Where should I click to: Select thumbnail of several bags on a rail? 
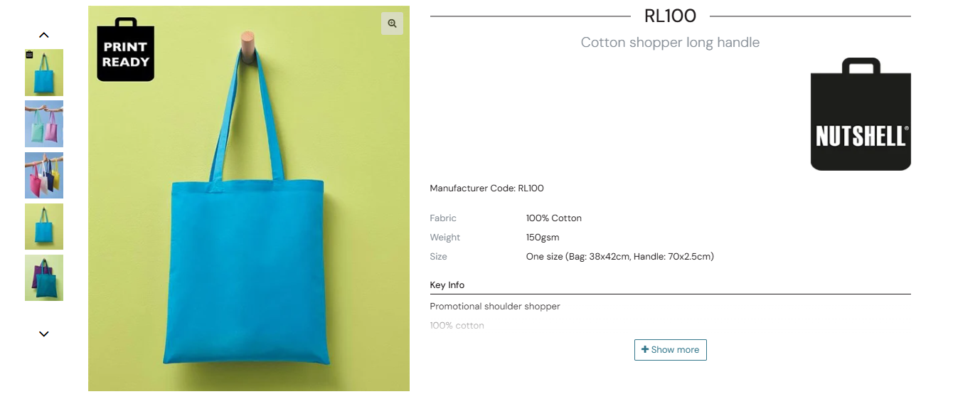[44, 175]
